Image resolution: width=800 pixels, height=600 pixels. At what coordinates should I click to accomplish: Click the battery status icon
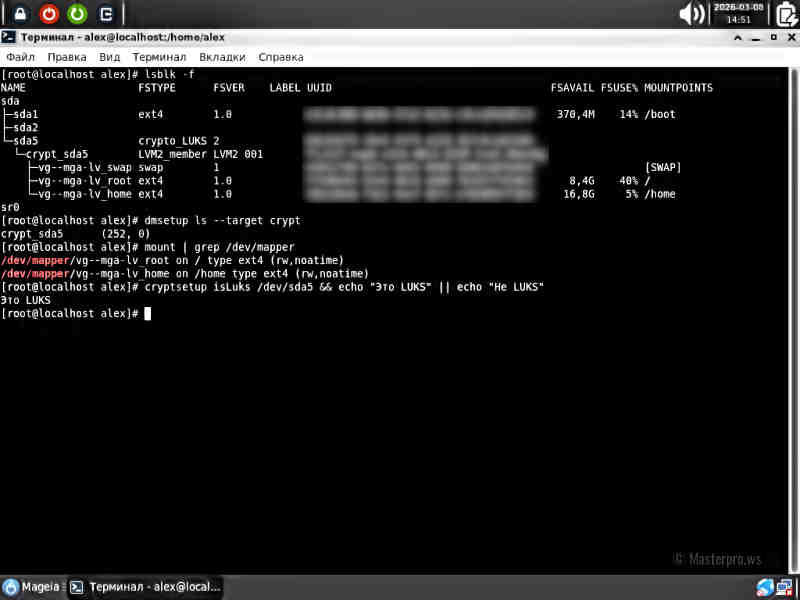pyautogui.click(x=784, y=13)
